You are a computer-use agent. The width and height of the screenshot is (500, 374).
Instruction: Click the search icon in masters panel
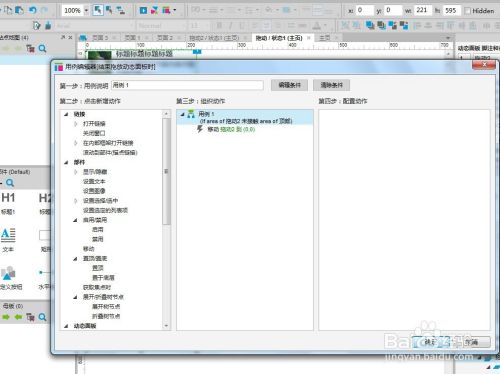pyautogui.click(x=42, y=317)
